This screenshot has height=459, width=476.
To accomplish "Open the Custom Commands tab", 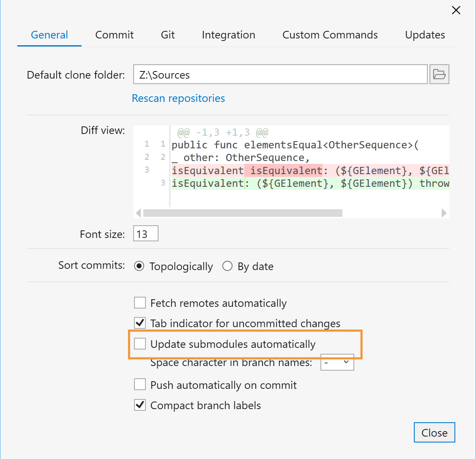I will 330,35.
